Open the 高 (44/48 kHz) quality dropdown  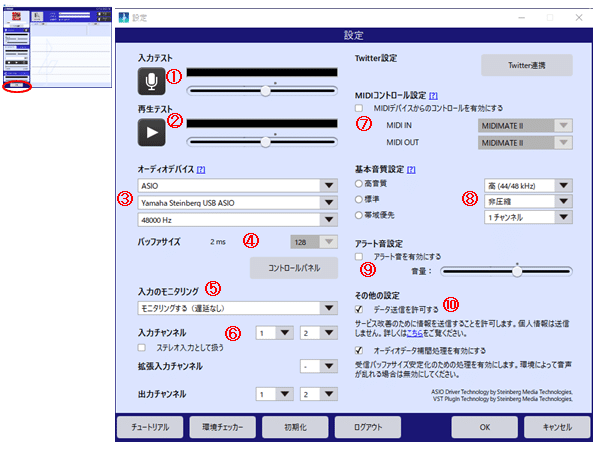(x=528, y=186)
